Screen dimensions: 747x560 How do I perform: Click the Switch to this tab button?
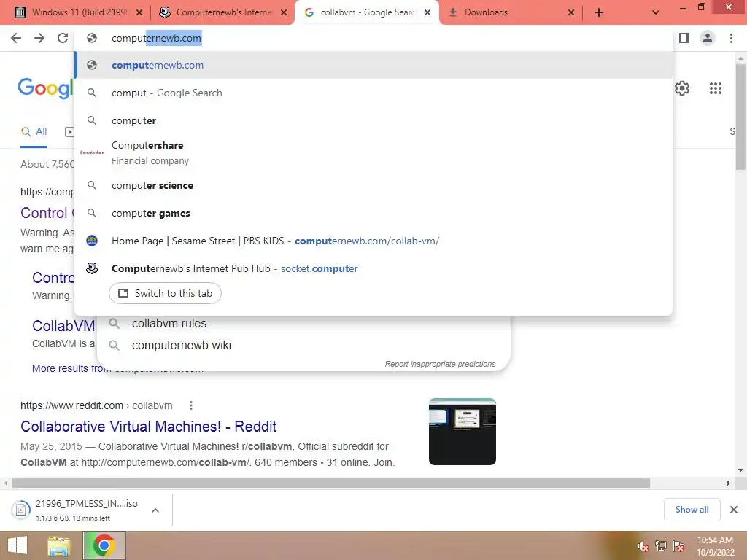(165, 293)
